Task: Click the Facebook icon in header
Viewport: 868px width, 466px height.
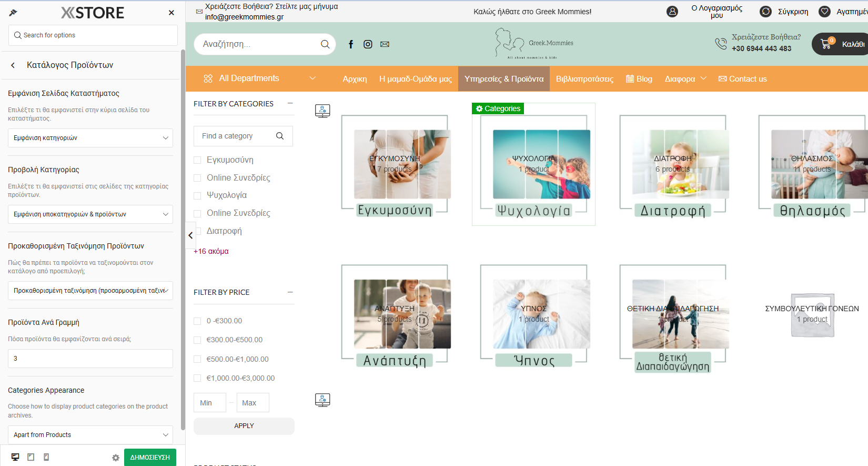Action: click(x=351, y=44)
